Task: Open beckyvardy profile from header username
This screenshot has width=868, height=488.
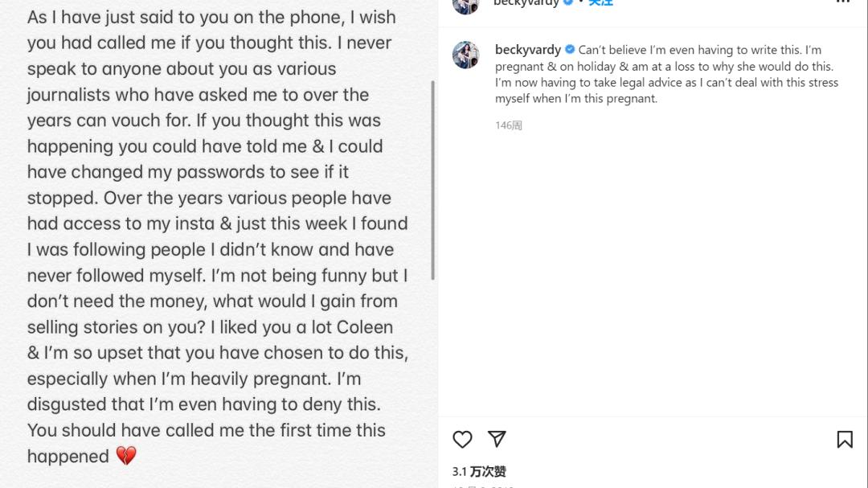Action: coord(526,2)
